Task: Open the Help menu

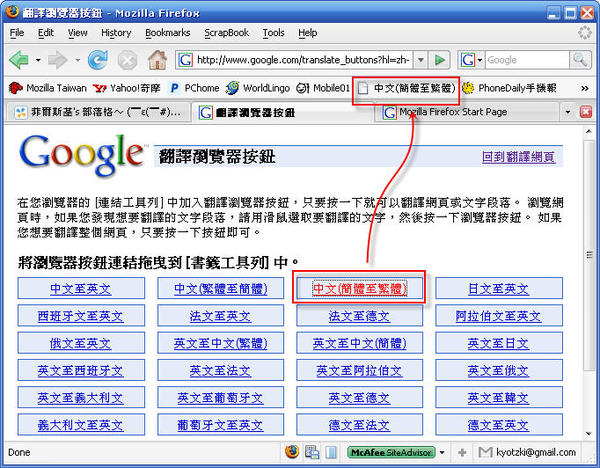Action: [307, 33]
